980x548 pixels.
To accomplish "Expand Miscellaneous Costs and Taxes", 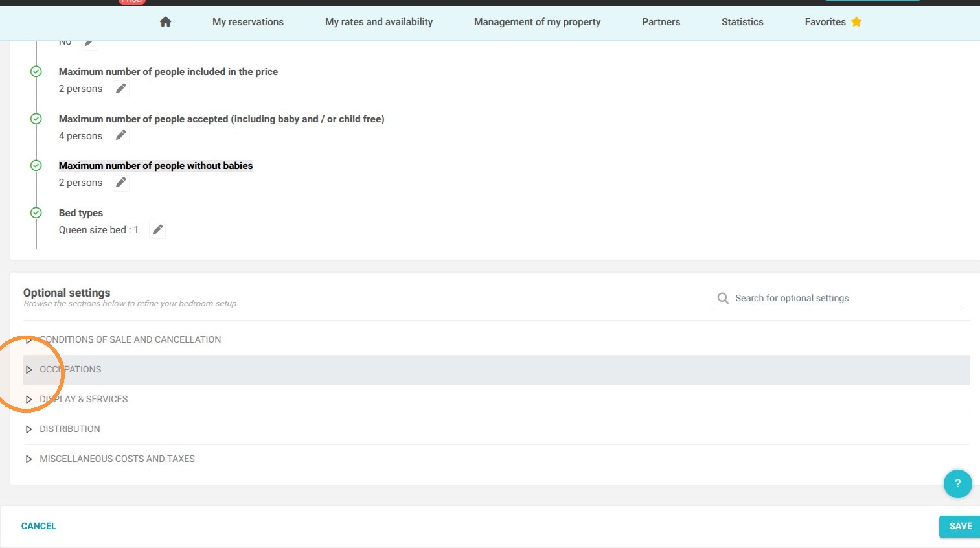I will point(497,459).
